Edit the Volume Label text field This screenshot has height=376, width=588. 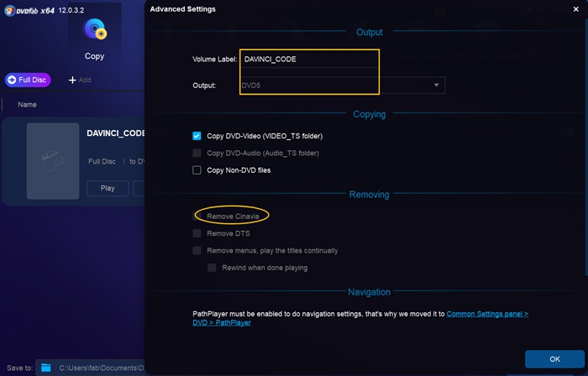[x=309, y=60]
